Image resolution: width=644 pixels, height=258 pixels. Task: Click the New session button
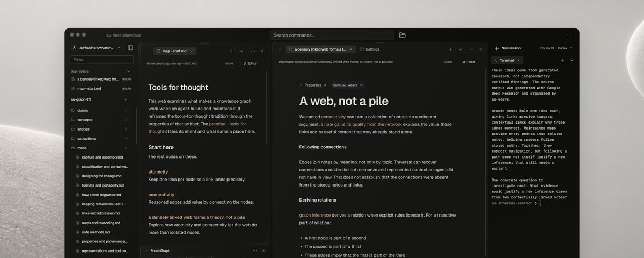tap(508, 48)
